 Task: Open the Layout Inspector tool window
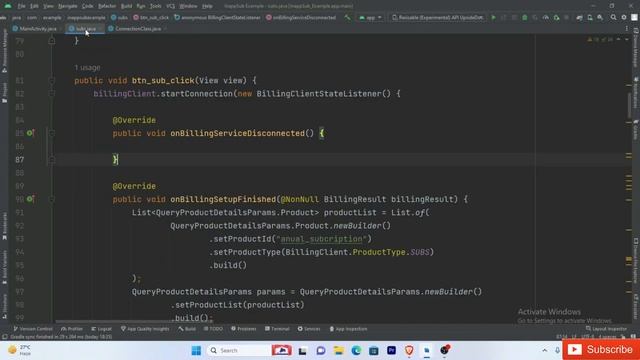pos(606,329)
